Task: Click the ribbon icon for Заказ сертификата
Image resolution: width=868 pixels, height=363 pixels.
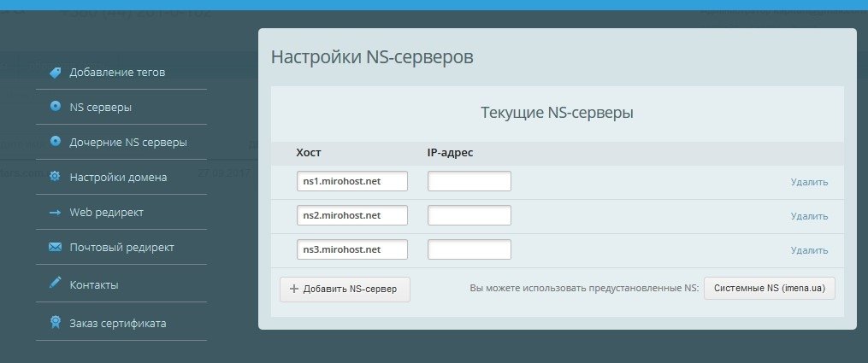Action: coord(55,323)
